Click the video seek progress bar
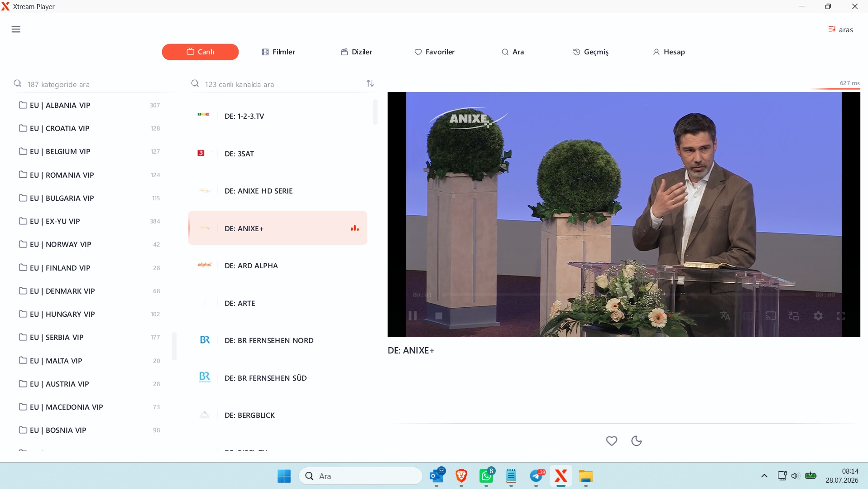The width and height of the screenshot is (868, 489). [623, 295]
